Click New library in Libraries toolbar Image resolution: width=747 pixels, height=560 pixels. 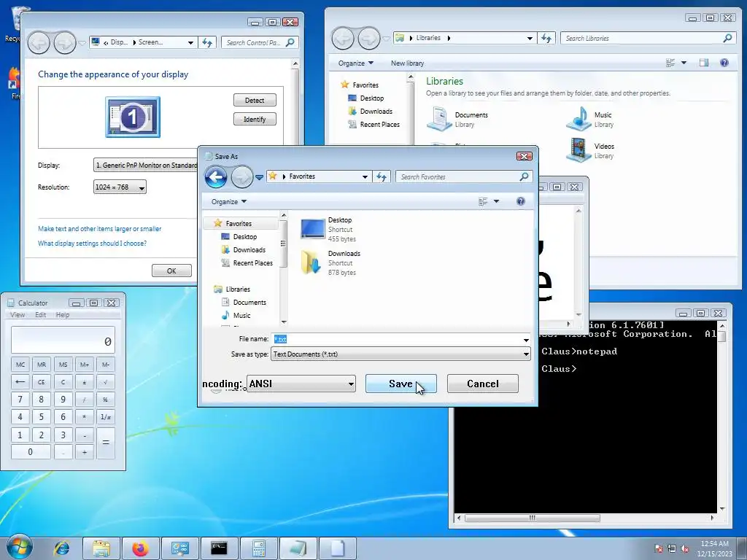point(407,63)
